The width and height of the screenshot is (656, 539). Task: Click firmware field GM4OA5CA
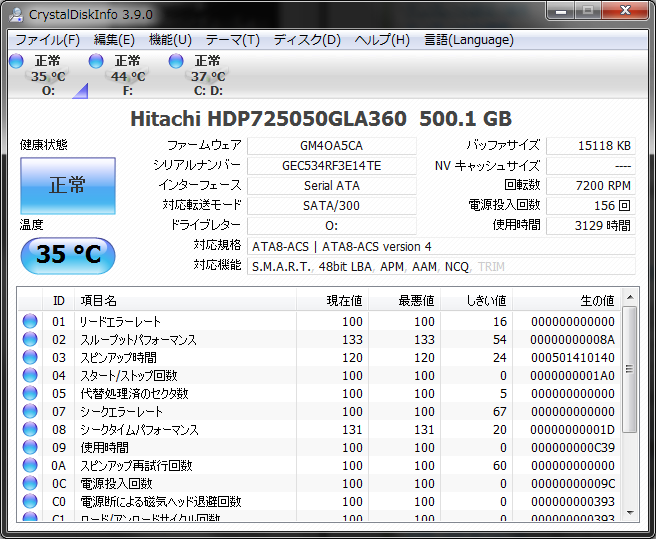click(x=332, y=146)
